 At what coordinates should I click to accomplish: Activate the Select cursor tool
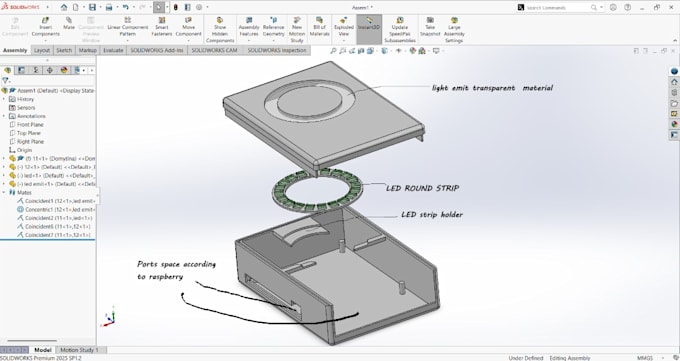[159, 7]
